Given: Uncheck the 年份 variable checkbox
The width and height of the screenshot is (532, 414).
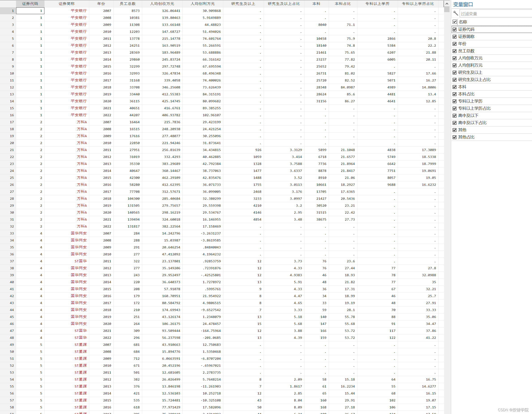Looking at the screenshot, I should [x=454, y=44].
